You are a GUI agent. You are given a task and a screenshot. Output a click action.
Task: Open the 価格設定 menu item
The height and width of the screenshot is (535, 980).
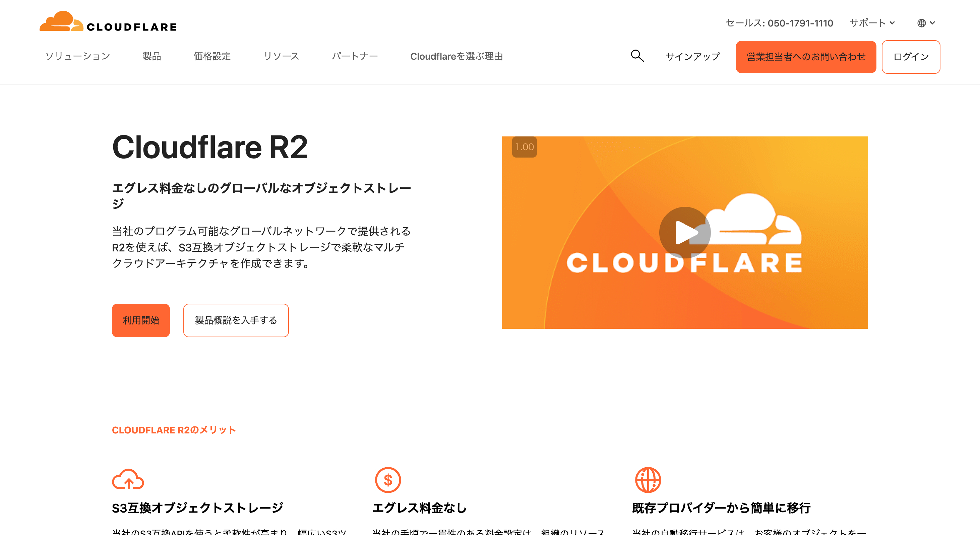[212, 56]
